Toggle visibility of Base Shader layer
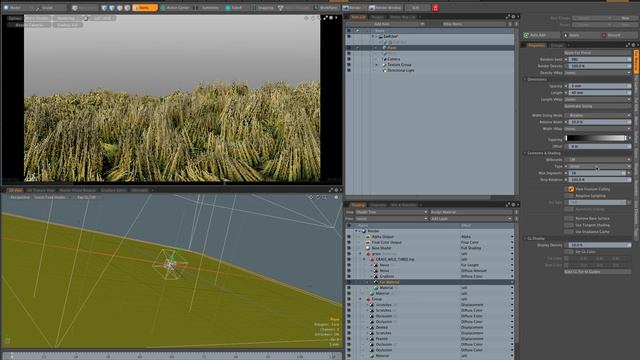The width and height of the screenshot is (640, 360). pyautogui.click(x=349, y=248)
